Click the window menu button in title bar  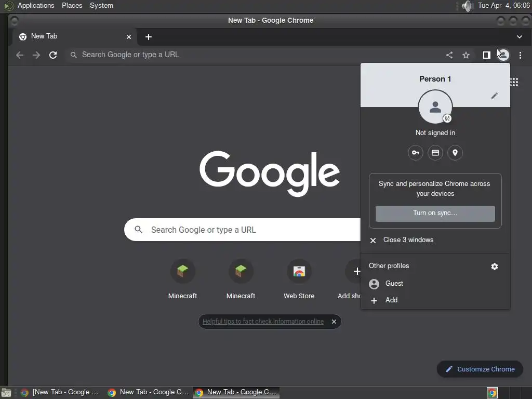pos(14,21)
